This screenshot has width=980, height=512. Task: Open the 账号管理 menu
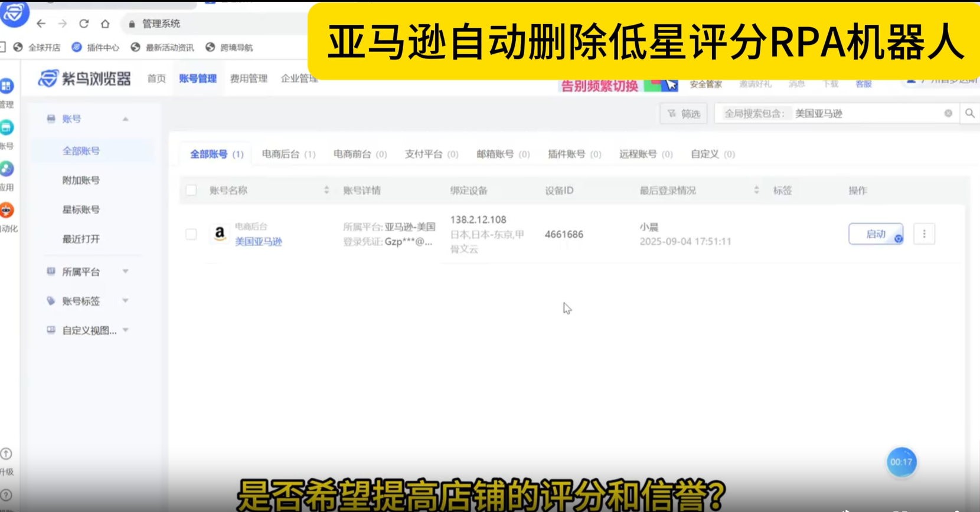pyautogui.click(x=198, y=78)
